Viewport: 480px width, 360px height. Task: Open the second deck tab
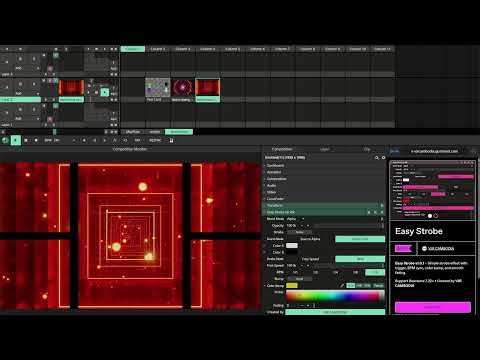click(155, 132)
